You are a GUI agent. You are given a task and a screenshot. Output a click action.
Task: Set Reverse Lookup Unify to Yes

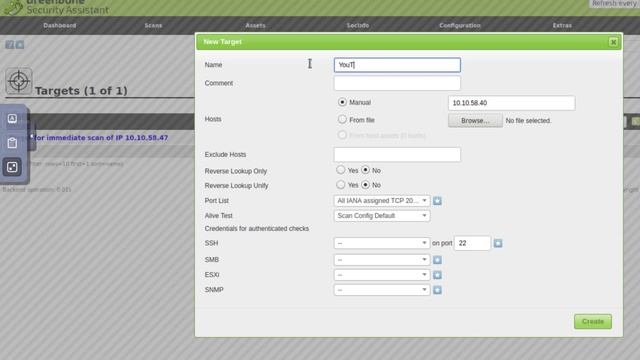340,184
